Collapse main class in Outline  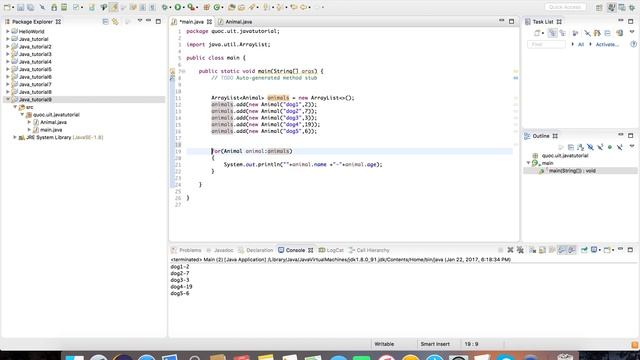point(528,163)
